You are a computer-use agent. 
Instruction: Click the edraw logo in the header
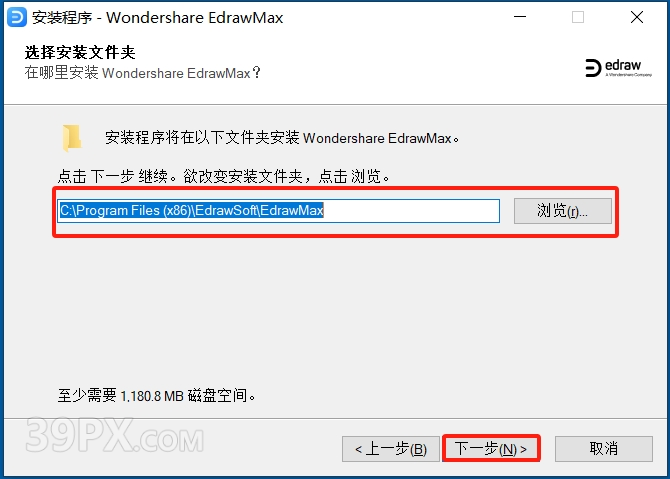pos(618,68)
